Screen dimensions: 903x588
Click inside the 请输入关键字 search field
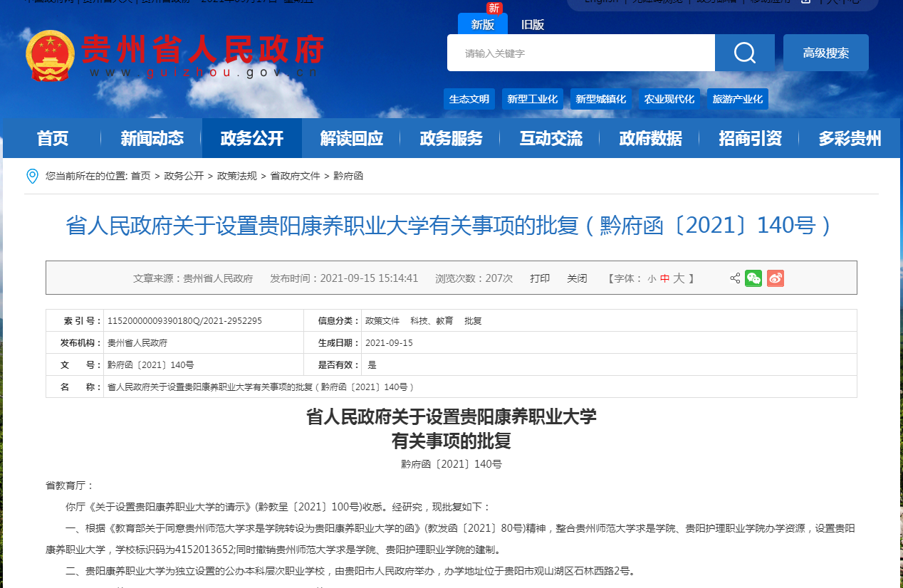pyautogui.click(x=580, y=52)
